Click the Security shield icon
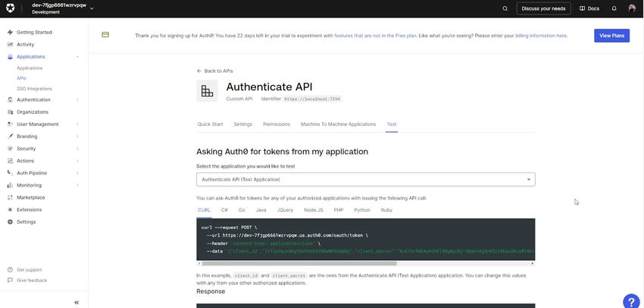 pos(11,149)
